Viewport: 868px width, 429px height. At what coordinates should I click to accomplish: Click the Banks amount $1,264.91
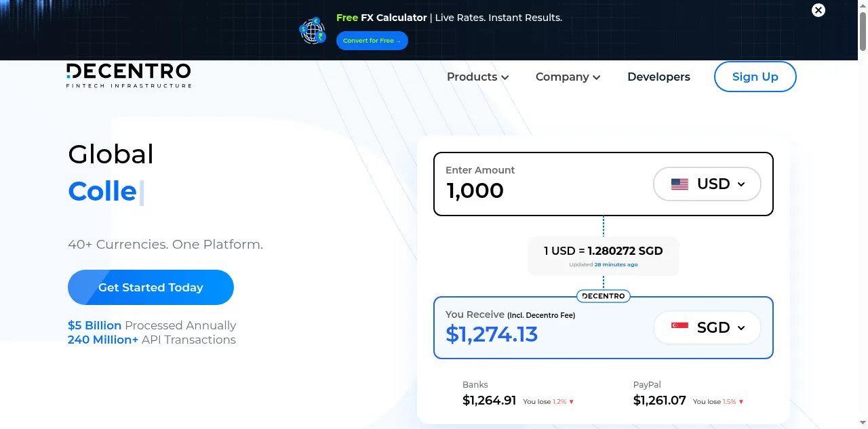point(490,401)
